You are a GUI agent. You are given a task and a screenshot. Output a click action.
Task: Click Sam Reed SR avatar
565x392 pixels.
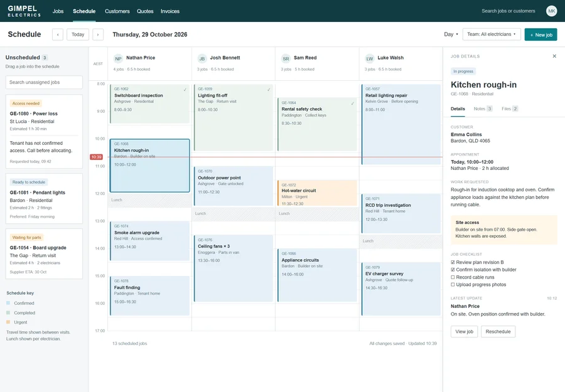pyautogui.click(x=286, y=59)
